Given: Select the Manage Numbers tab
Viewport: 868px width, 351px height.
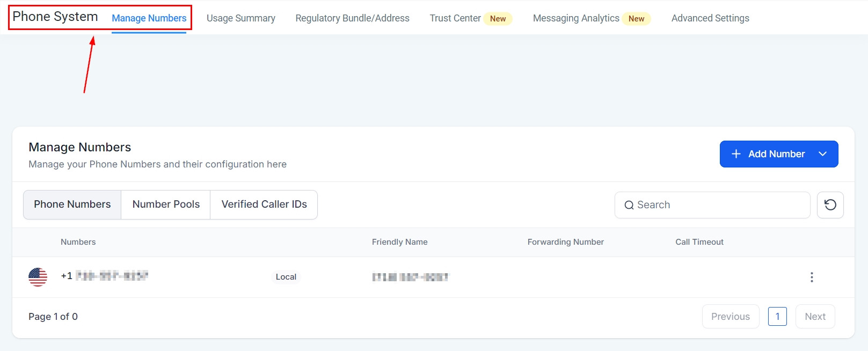Looking at the screenshot, I should pos(149,18).
